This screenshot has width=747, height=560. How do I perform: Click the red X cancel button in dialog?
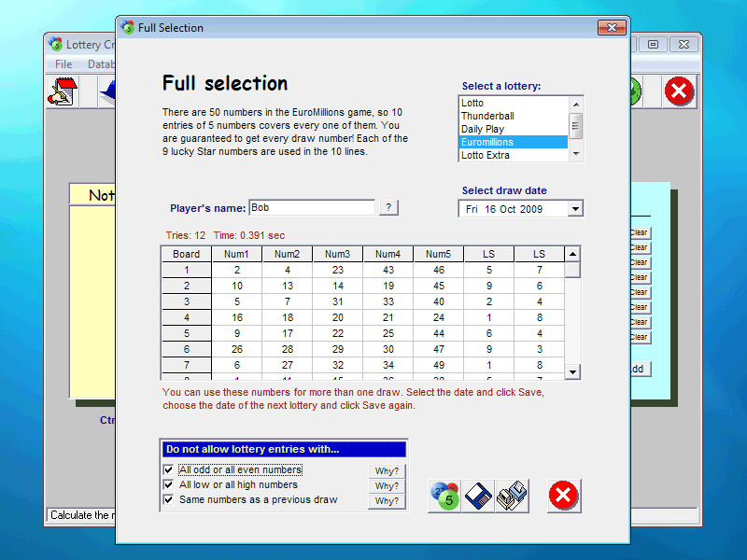[564, 496]
